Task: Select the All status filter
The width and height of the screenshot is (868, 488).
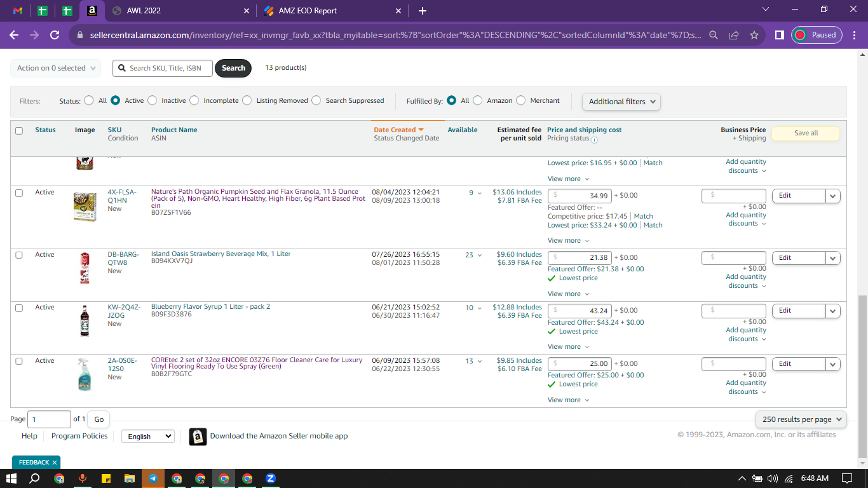Action: (88, 100)
